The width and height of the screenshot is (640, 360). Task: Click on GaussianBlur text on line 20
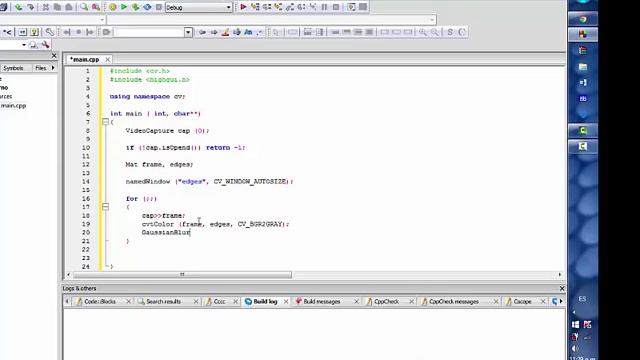pos(166,233)
